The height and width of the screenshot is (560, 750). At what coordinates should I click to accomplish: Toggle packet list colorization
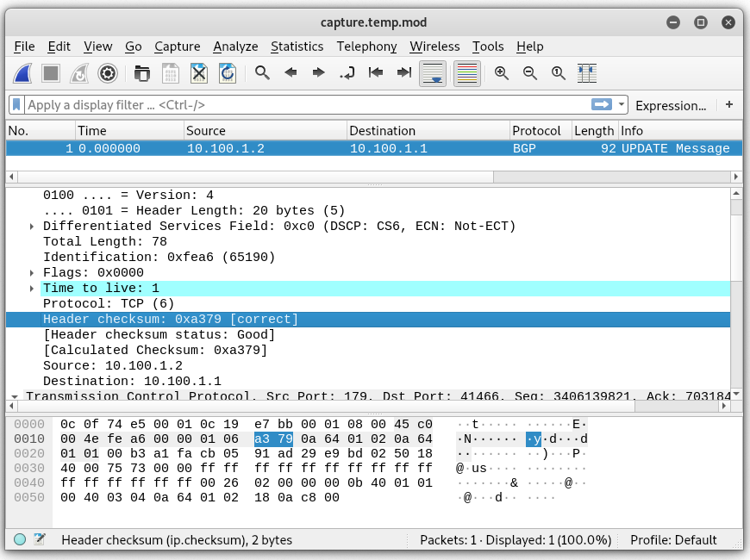(x=466, y=73)
